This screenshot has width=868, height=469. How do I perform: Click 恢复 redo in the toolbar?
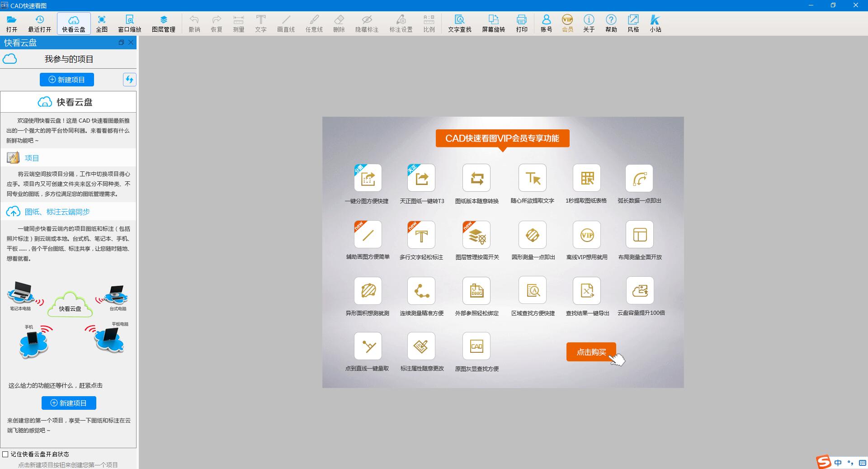point(217,24)
